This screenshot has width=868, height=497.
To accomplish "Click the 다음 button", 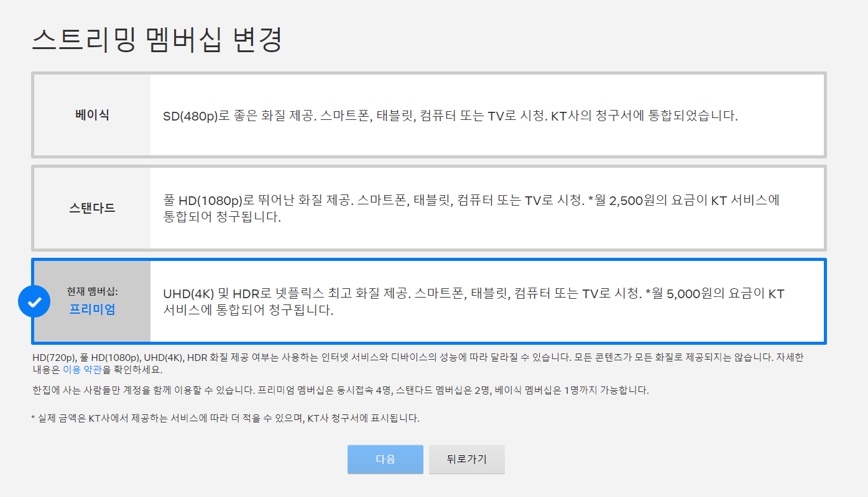I will click(x=386, y=459).
